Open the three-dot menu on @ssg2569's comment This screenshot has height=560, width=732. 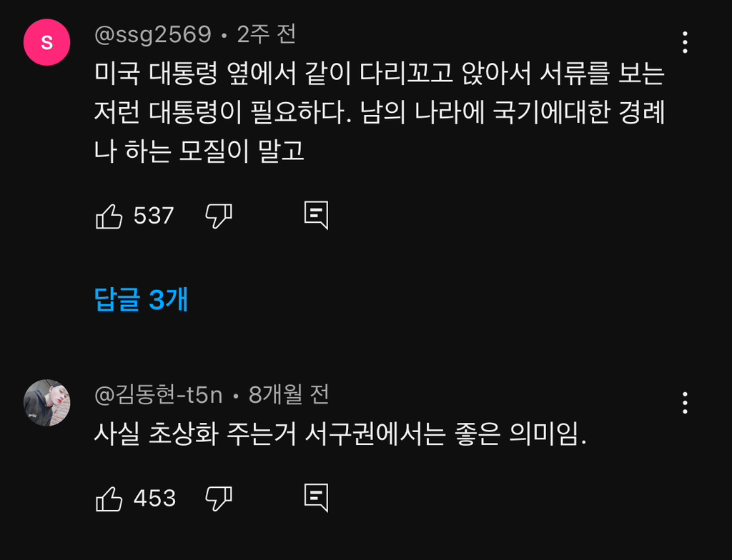pos(685,43)
